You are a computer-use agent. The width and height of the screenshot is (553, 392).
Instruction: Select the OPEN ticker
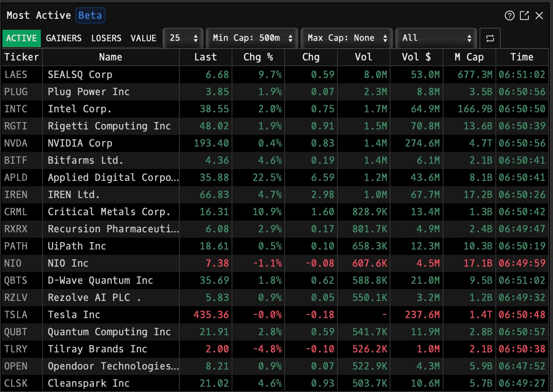[x=16, y=366]
